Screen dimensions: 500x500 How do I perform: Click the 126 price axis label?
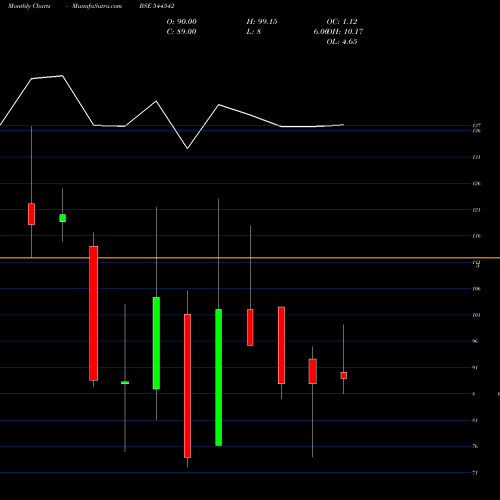click(x=476, y=183)
